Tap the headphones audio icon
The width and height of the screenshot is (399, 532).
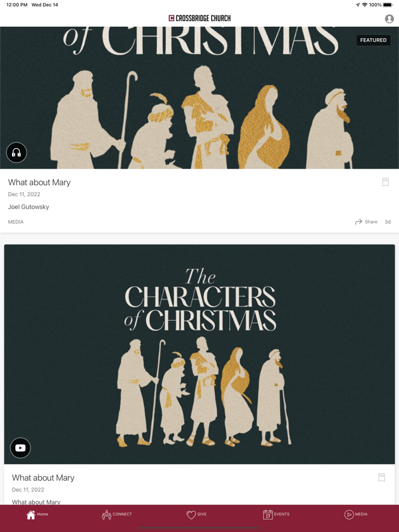pyautogui.click(x=17, y=153)
